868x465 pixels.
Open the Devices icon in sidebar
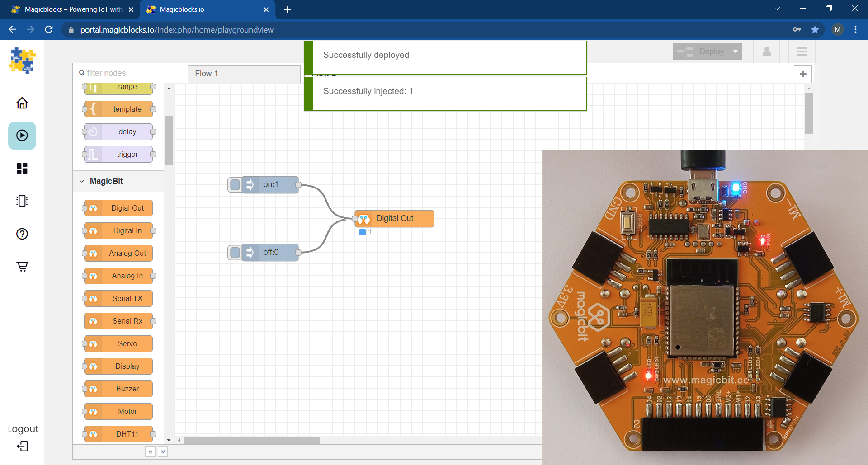click(22, 201)
